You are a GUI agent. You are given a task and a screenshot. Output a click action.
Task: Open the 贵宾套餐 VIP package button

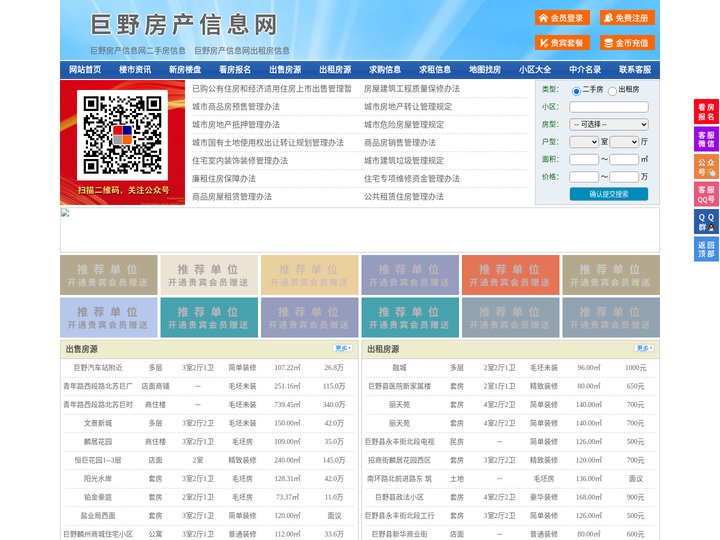(562, 43)
